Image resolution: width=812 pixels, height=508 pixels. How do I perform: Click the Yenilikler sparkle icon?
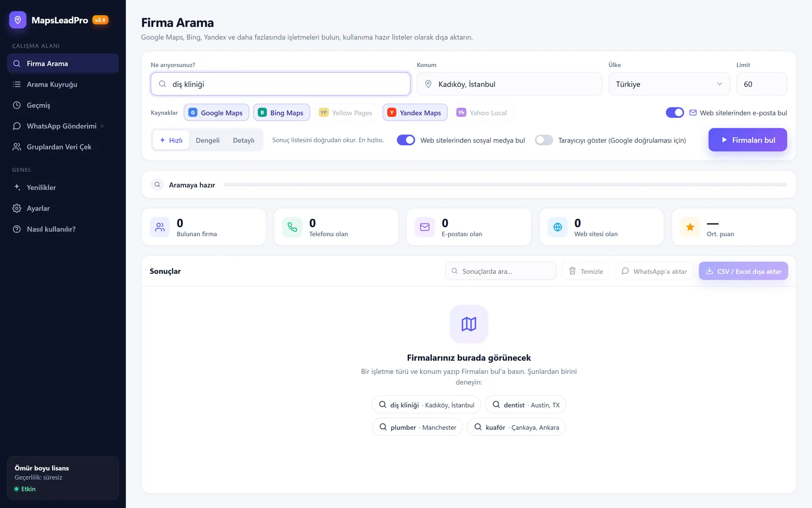17,187
